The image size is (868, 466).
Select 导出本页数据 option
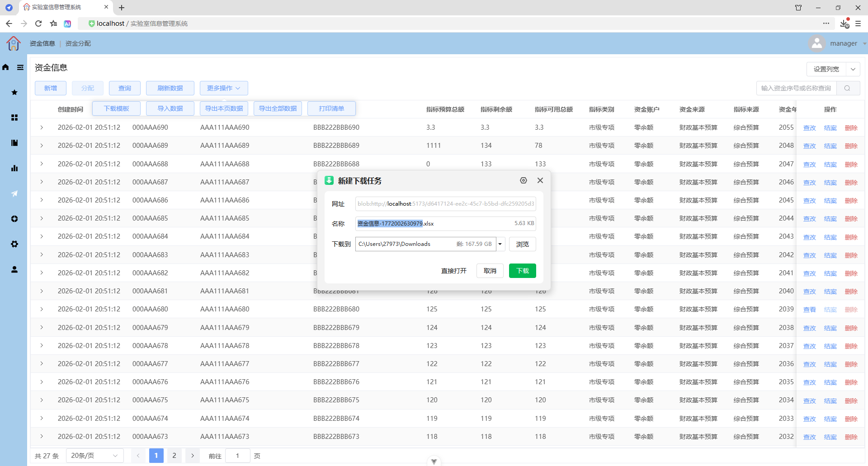(x=224, y=108)
